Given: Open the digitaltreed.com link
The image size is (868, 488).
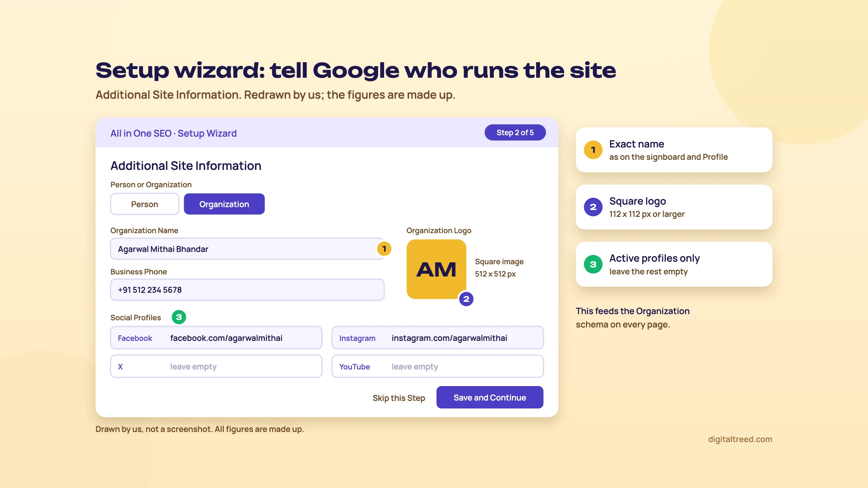Looking at the screenshot, I should [740, 439].
